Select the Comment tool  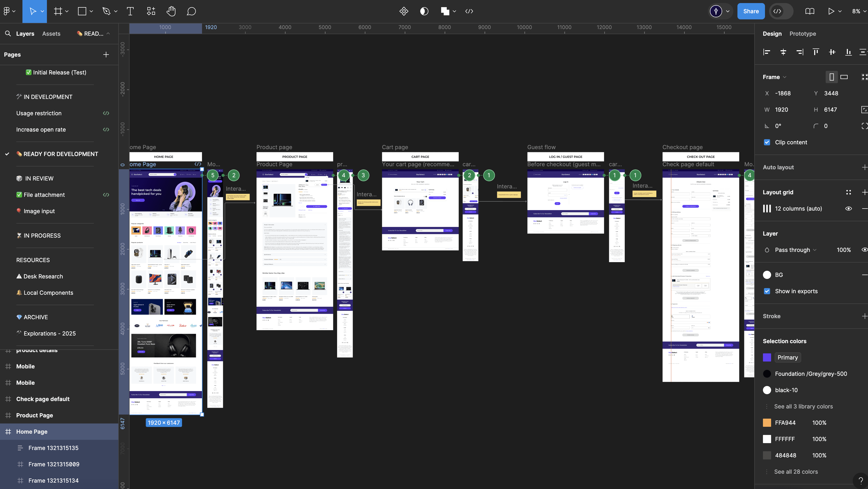click(191, 11)
